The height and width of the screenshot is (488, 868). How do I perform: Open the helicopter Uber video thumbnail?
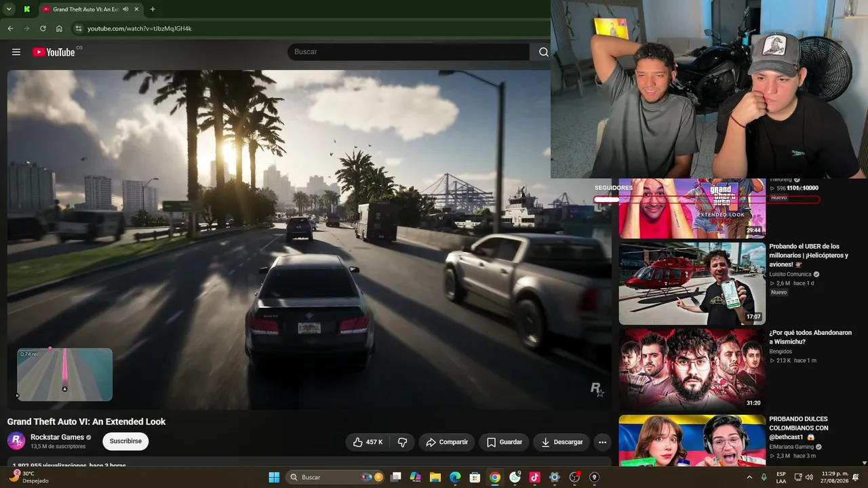click(x=692, y=283)
